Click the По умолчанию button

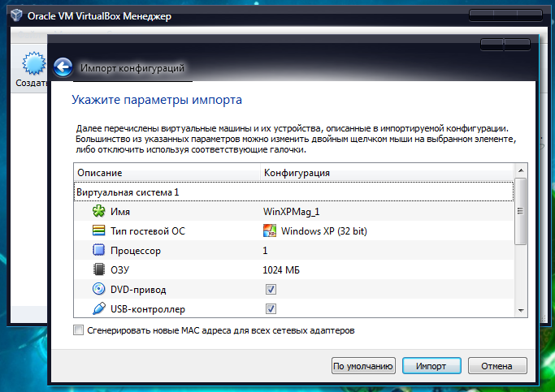(x=363, y=366)
